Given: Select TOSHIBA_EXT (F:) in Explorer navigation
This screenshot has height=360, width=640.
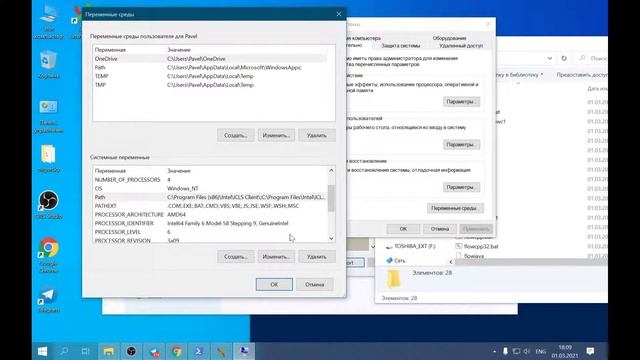Looking at the screenshot, I should pyautogui.click(x=411, y=246).
